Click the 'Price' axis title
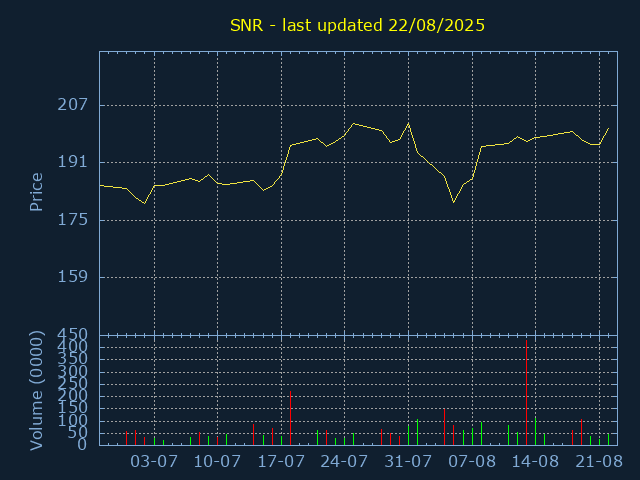Viewport: 640px width, 480px height. coord(36,192)
